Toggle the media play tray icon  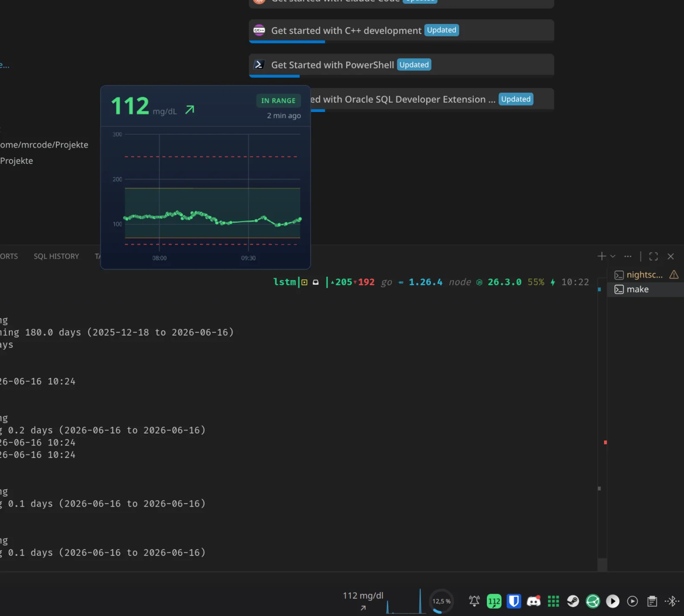pos(613,601)
